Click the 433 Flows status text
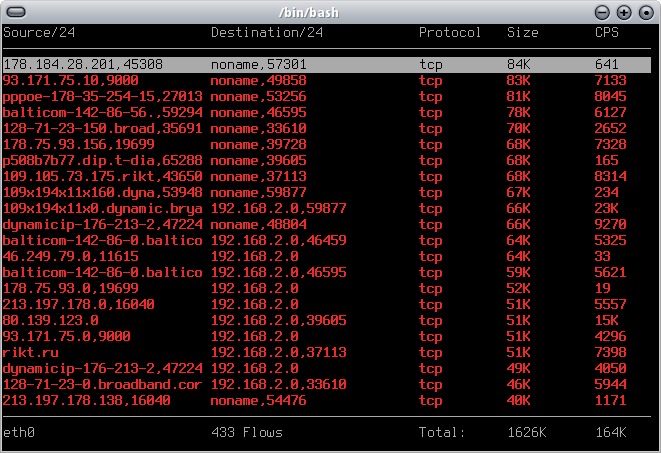Viewport: 661px width, 453px height. [247, 432]
